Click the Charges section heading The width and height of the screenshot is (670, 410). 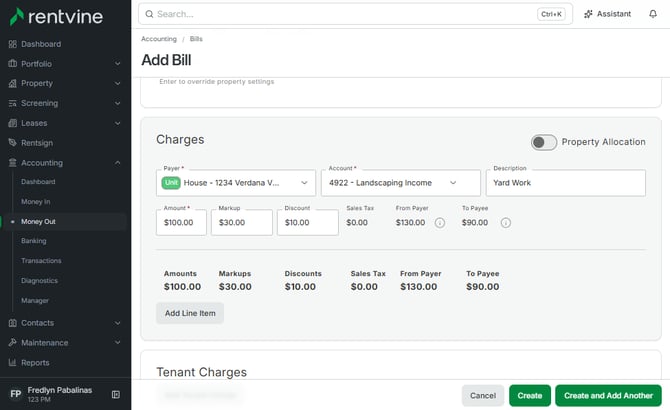(x=180, y=140)
